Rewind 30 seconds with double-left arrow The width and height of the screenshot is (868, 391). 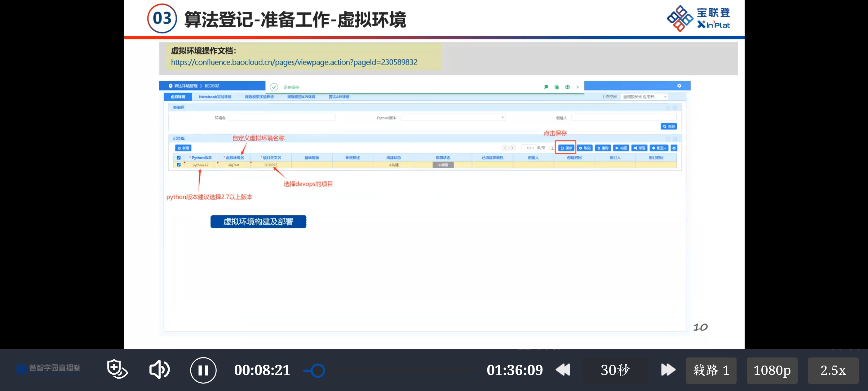pyautogui.click(x=563, y=370)
